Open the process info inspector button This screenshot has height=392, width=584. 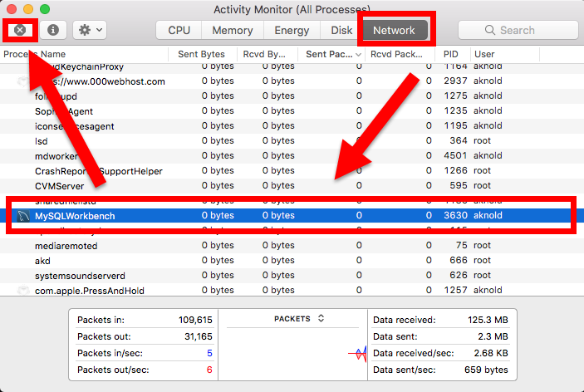tap(53, 30)
